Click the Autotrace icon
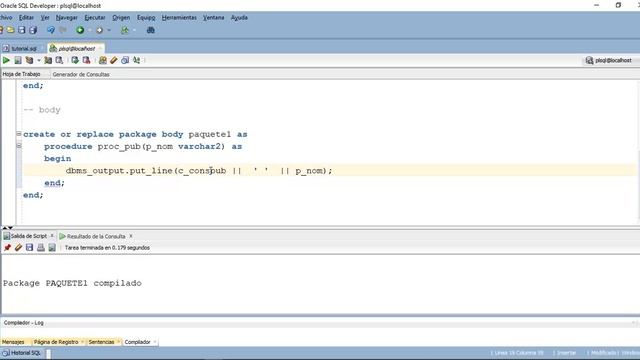The width and height of the screenshot is (640, 360). pyautogui.click(x=48, y=60)
